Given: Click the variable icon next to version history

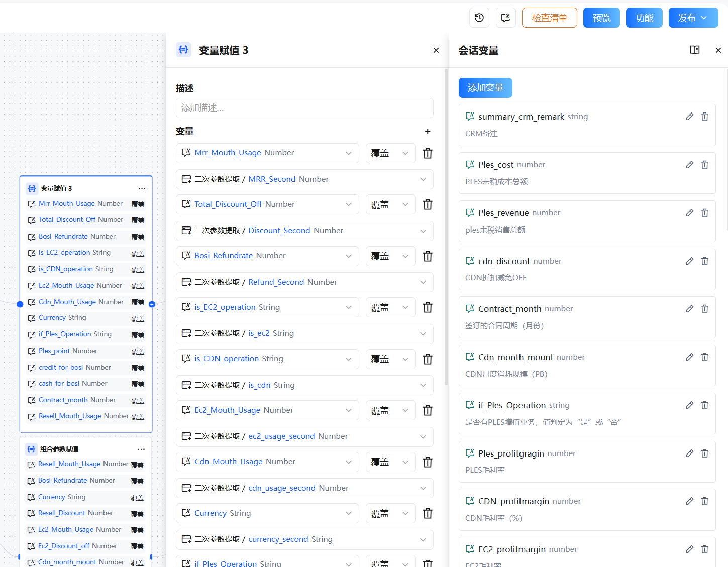Looking at the screenshot, I should 505,17.
